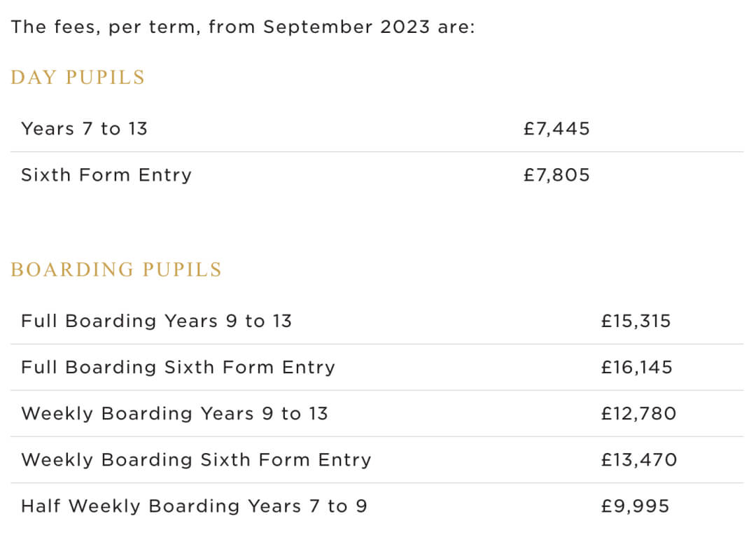Click 'Half Weekly Boarding Years 7 to 9'
756x542 pixels.
pyautogui.click(x=194, y=506)
